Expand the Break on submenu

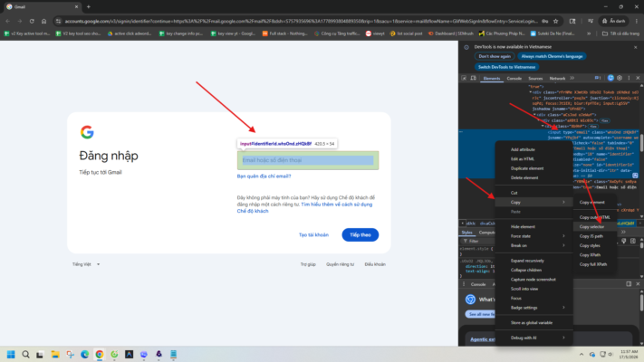[x=563, y=245]
